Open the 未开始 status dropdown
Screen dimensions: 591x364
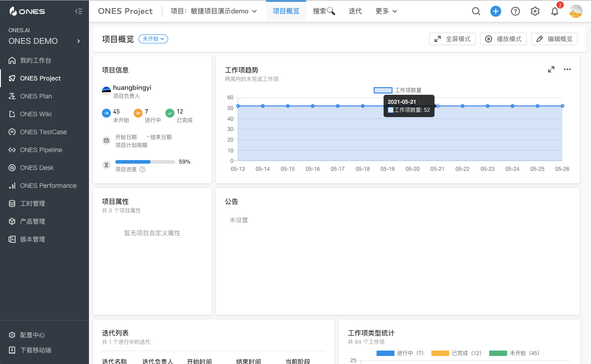coord(153,39)
